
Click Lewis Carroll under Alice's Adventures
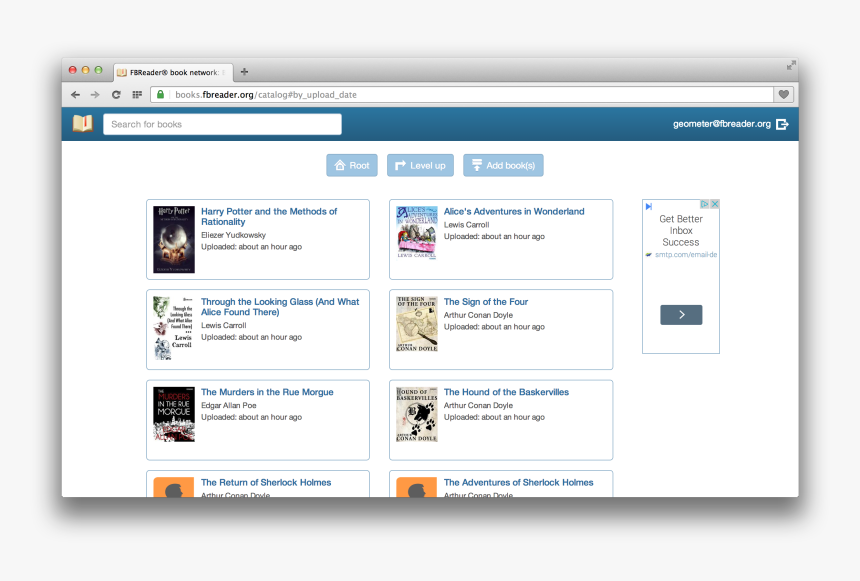tap(466, 224)
